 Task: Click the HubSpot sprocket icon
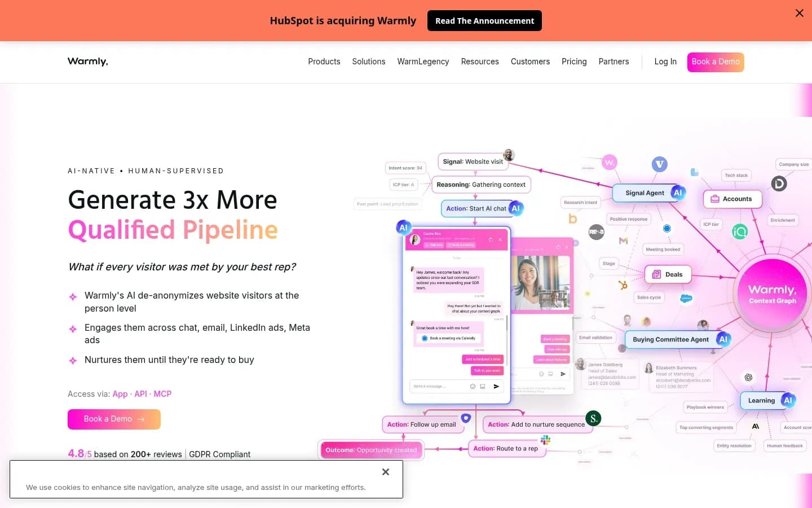click(623, 285)
